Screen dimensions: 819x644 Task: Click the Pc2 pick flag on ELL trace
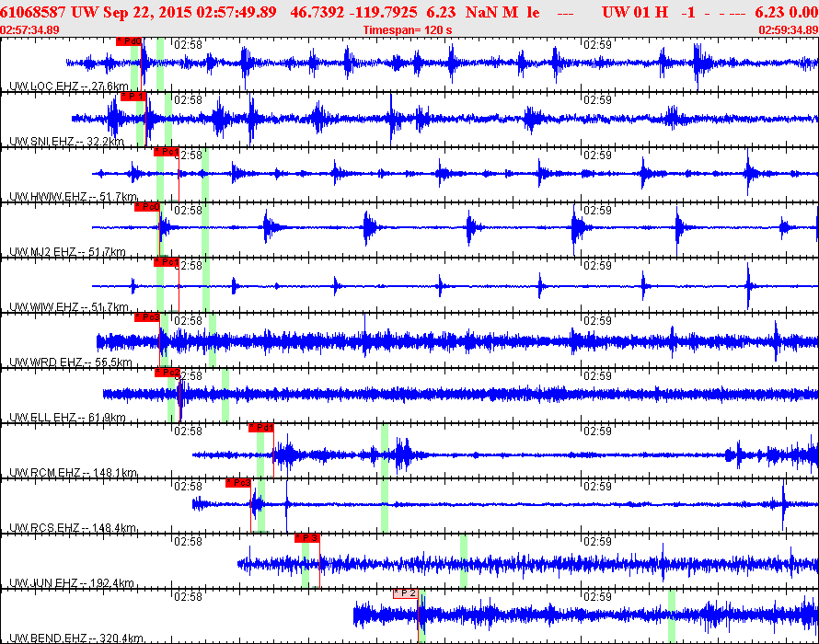(x=167, y=373)
